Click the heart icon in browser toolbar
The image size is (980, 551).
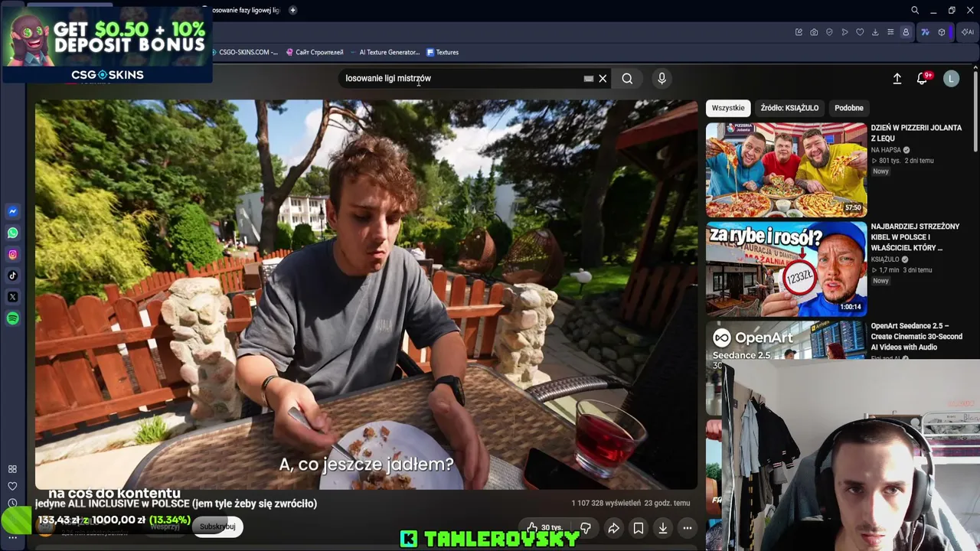pos(860,32)
